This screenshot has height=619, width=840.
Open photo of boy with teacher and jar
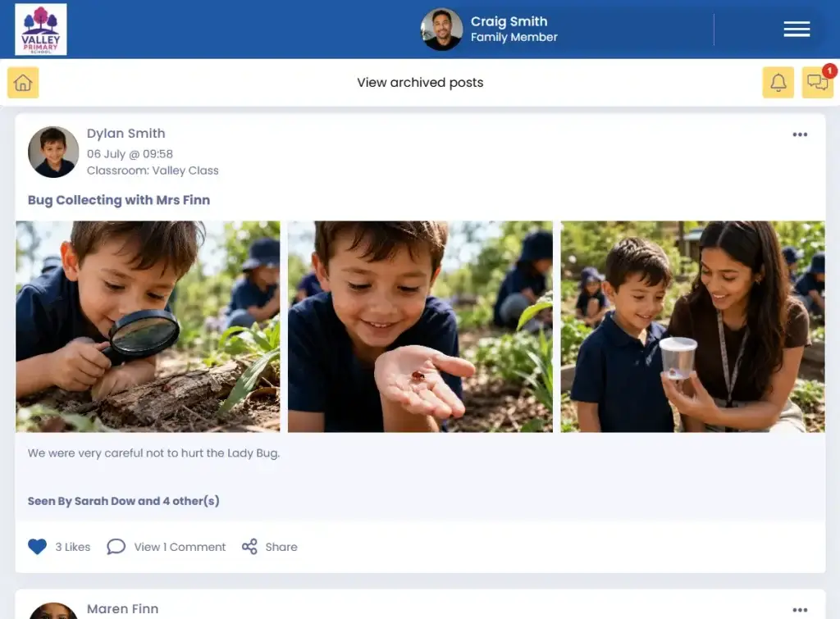tap(692, 326)
